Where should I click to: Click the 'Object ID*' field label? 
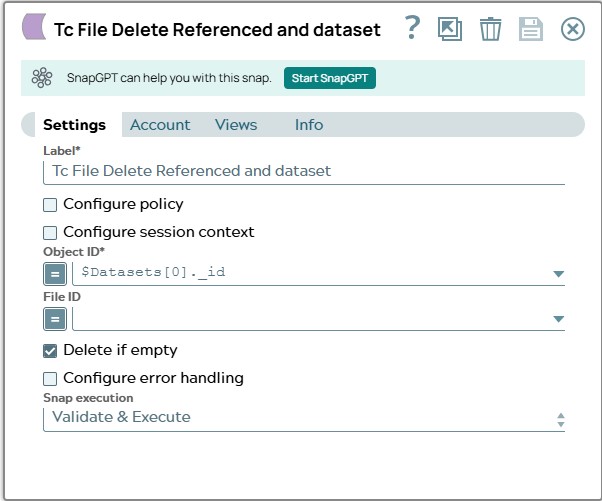click(74, 252)
